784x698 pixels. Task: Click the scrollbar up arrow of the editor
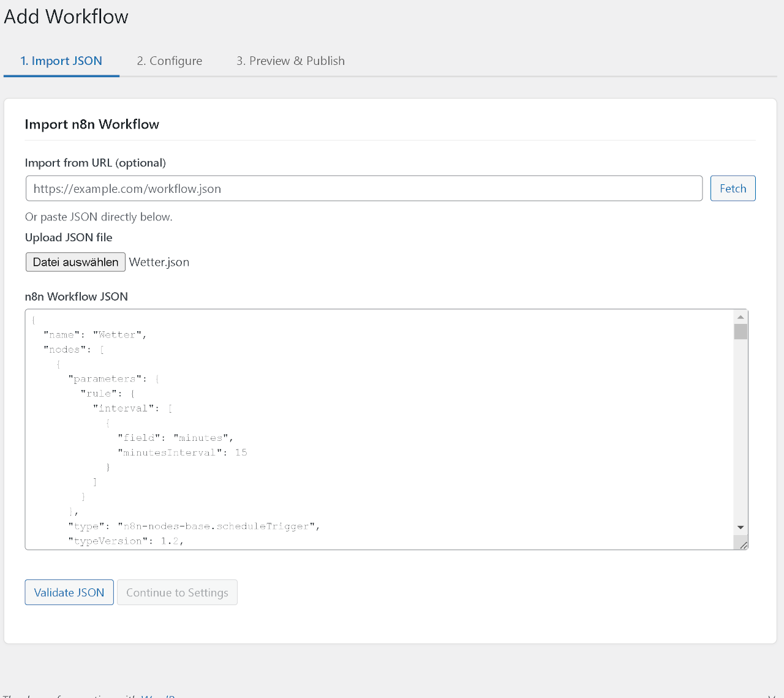tap(741, 316)
